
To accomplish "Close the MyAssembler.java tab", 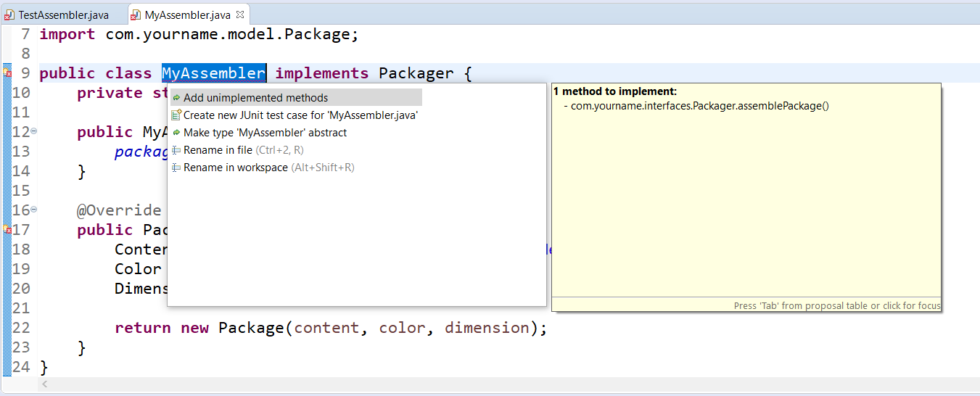I will click(x=240, y=15).
